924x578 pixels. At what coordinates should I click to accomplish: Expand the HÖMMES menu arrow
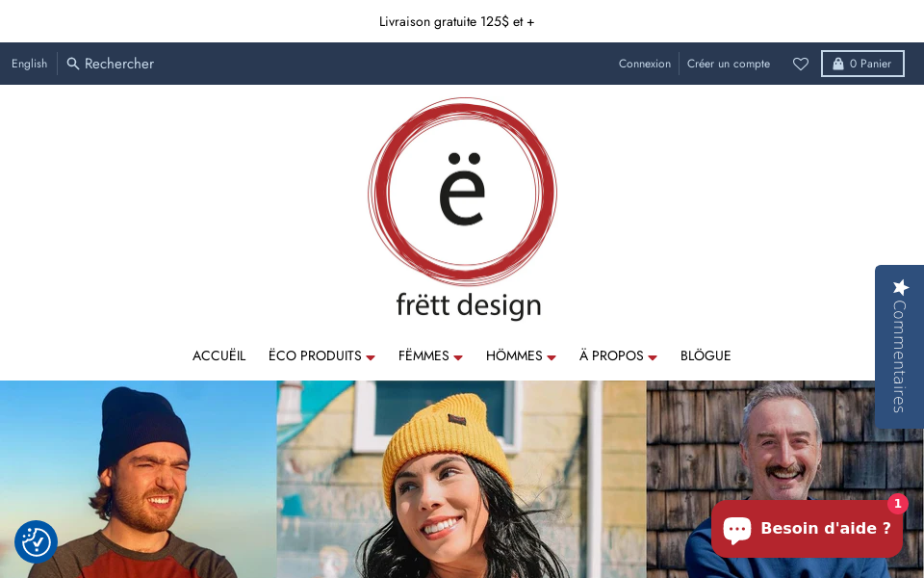click(x=552, y=357)
